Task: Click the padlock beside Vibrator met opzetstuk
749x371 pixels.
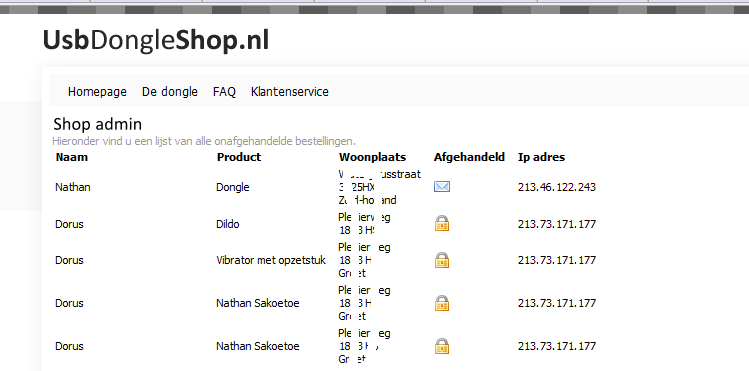Action: 442,260
